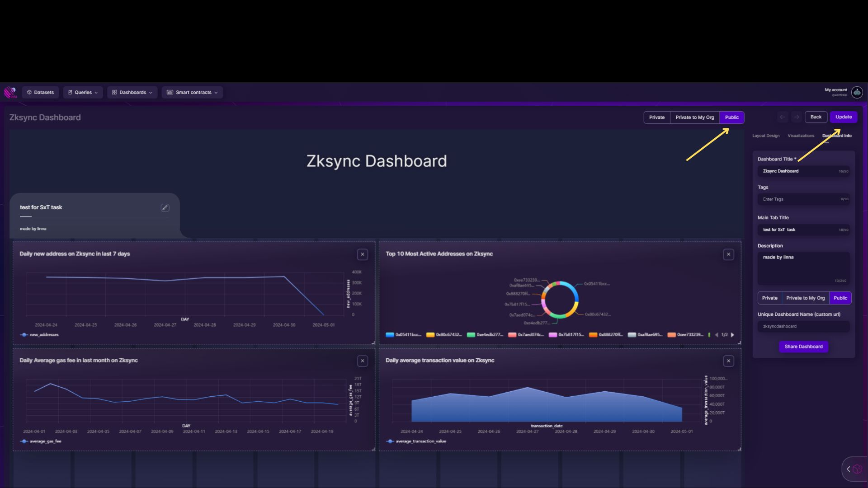
Task: Expand the Dashboards dropdown
Action: 132,92
